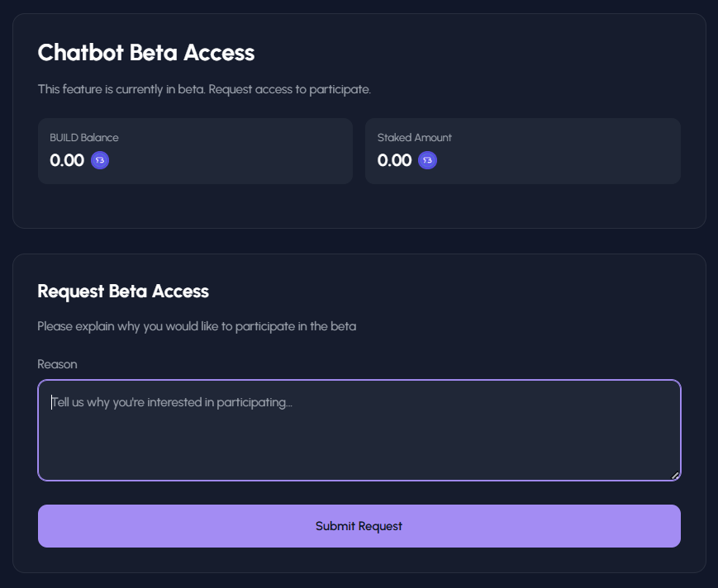
Task: Select the BUILD Balance label text
Action: coord(84,138)
